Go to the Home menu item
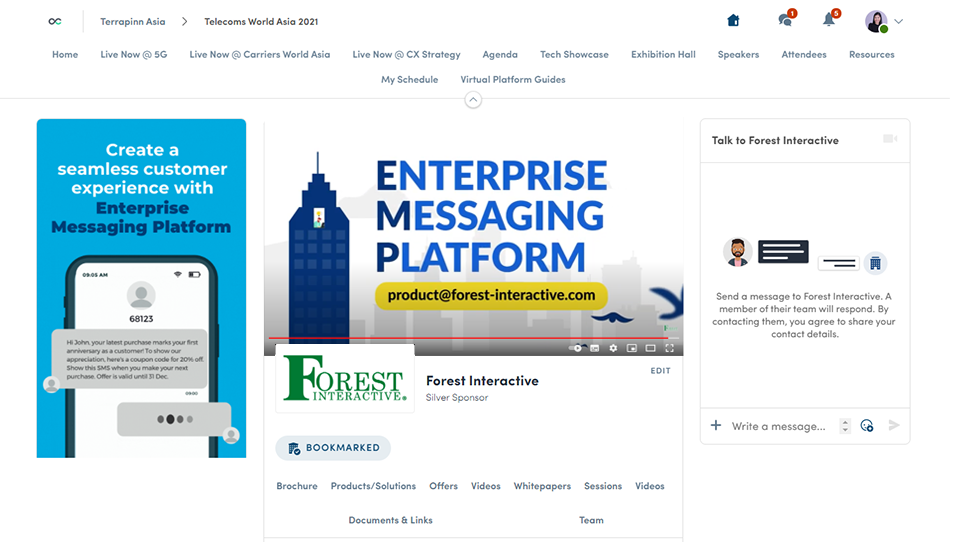The image size is (964, 542). [x=65, y=54]
